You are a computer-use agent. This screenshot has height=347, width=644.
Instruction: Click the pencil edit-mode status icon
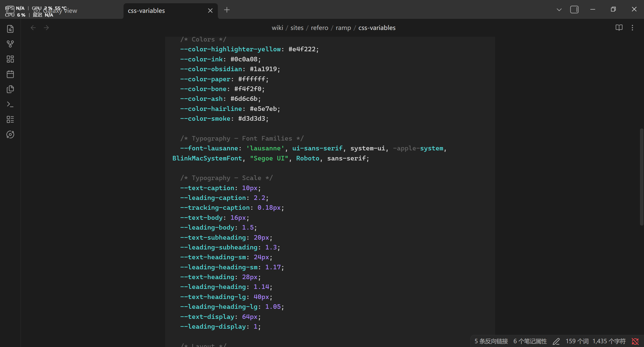point(556,341)
